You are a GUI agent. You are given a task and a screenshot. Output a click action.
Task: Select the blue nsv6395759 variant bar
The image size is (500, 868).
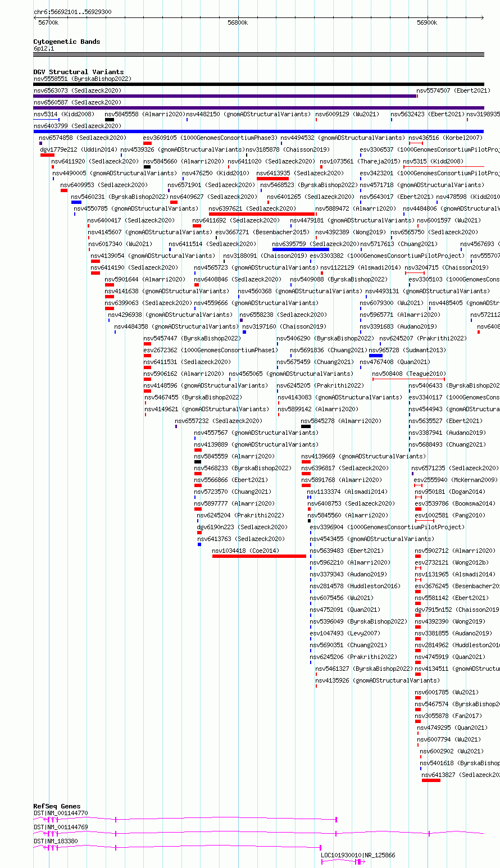pyautogui.click(x=301, y=249)
